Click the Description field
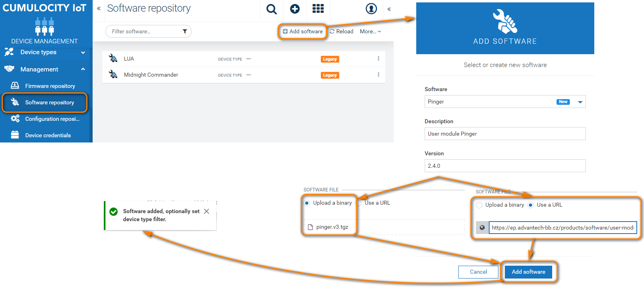This screenshot has width=644, height=297. [505, 134]
